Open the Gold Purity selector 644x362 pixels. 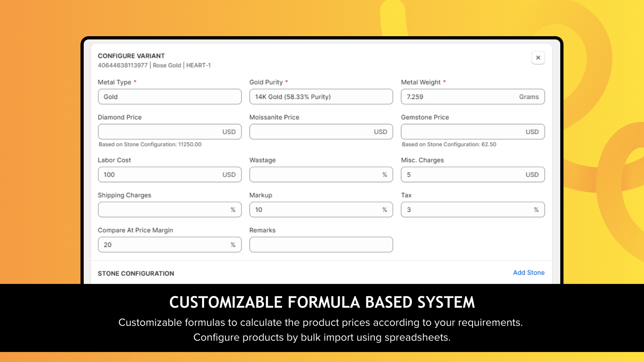321,97
